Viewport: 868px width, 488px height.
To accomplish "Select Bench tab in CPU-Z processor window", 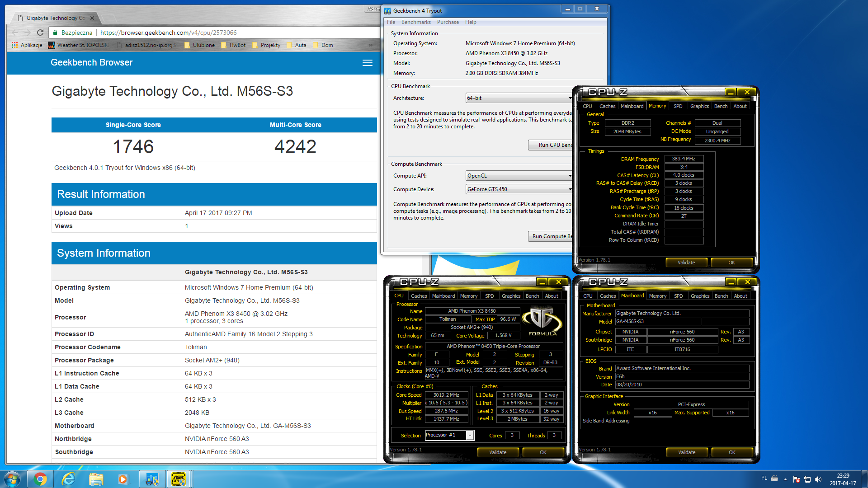I will pos(532,296).
